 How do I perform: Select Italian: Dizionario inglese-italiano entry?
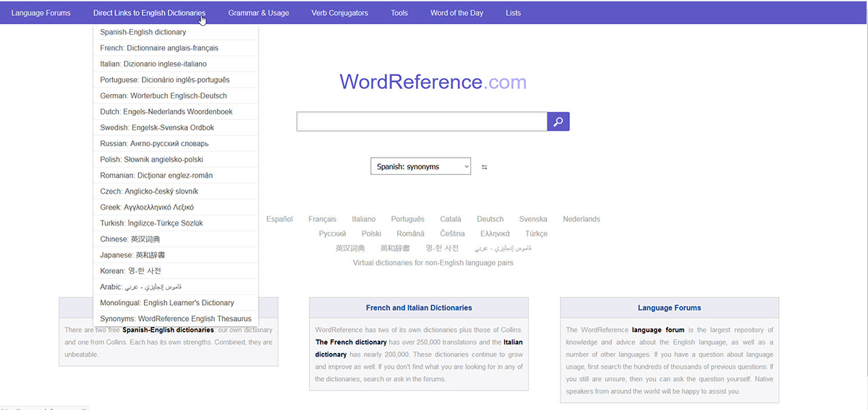(x=176, y=64)
